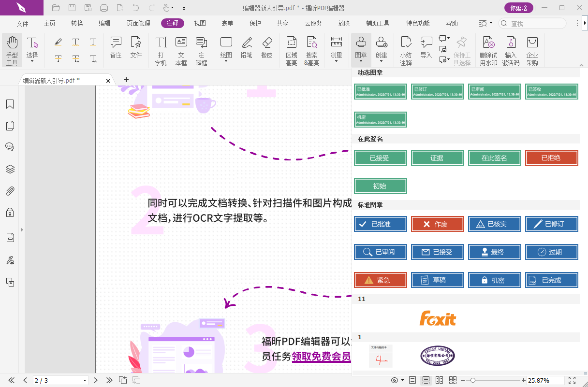Choose the 橡皮 eraser tool

(267, 48)
